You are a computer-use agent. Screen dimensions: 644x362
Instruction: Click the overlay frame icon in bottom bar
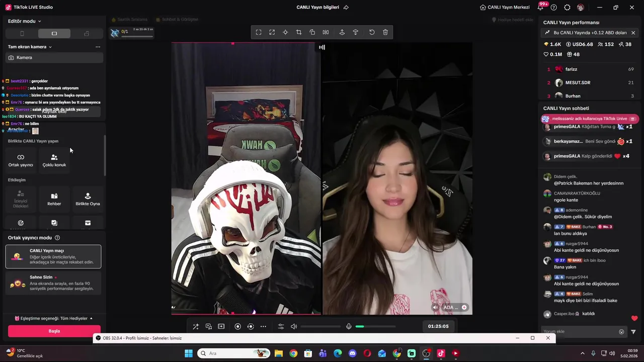(x=221, y=326)
